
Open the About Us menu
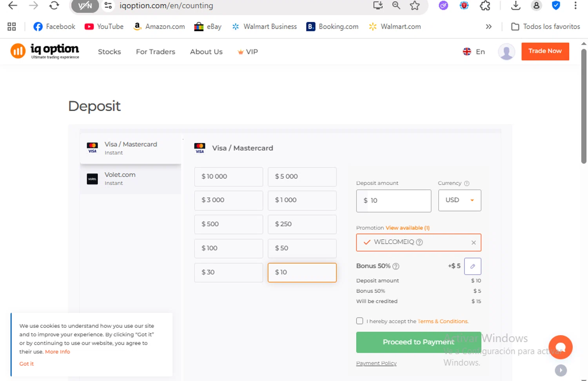click(x=206, y=52)
